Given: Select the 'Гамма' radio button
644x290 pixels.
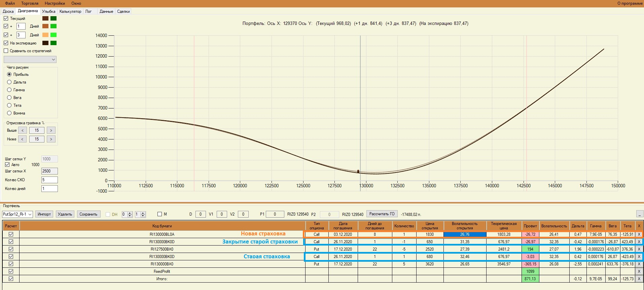Looking at the screenshot, I should point(9,90).
